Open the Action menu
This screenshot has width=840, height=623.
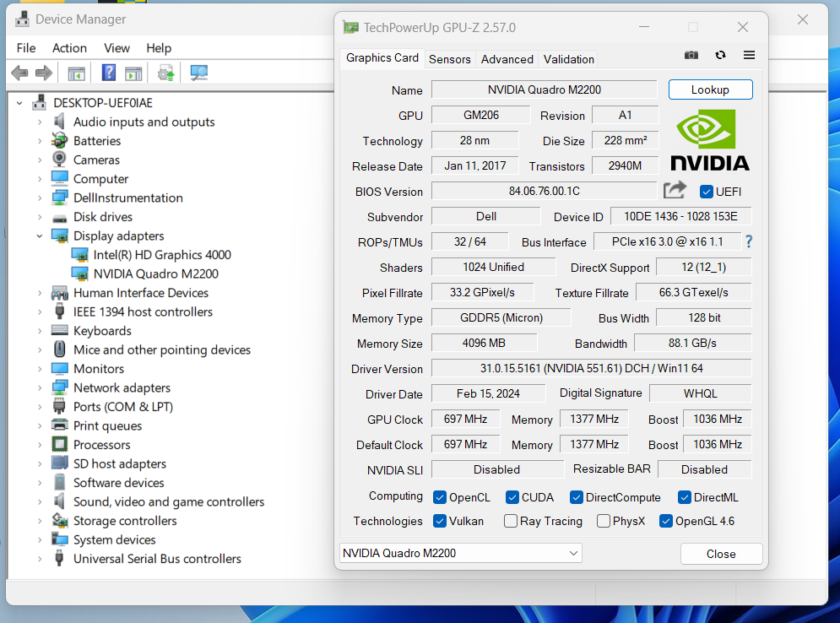point(69,48)
